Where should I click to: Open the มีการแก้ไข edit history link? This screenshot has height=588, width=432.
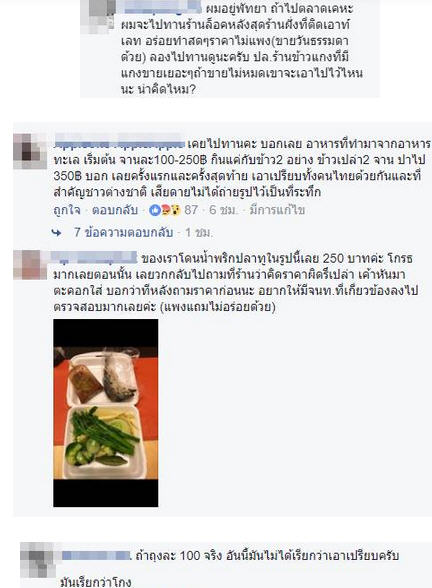click(277, 210)
